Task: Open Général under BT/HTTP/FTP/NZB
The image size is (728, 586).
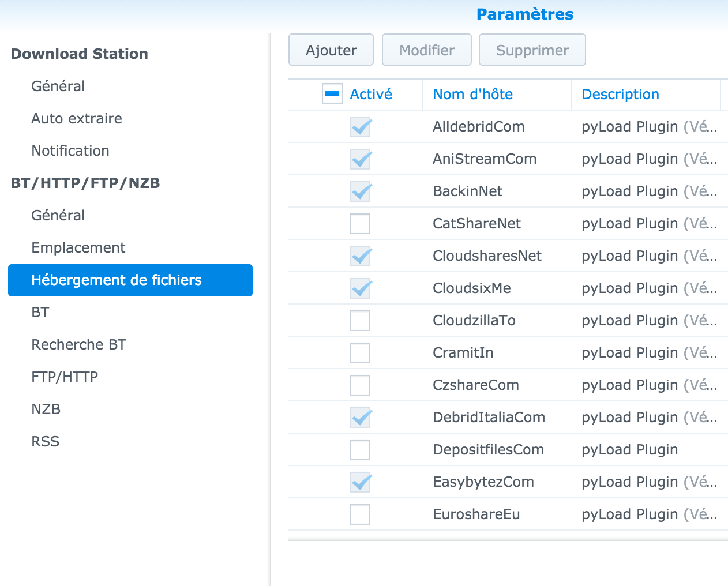Action: point(58,215)
